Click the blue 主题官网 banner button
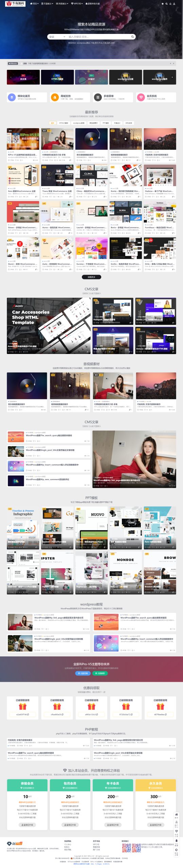Viewport: 183px width, 868px height. click(83, 673)
